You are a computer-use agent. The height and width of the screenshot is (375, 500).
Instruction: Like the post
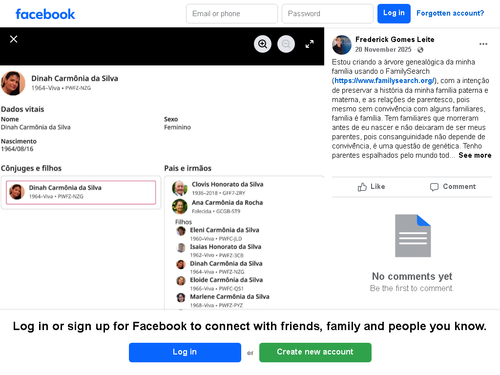(371, 187)
